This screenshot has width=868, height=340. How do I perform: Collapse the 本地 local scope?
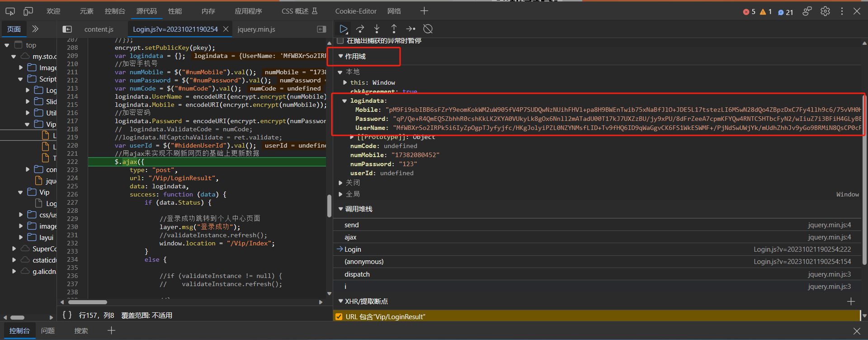tap(340, 72)
